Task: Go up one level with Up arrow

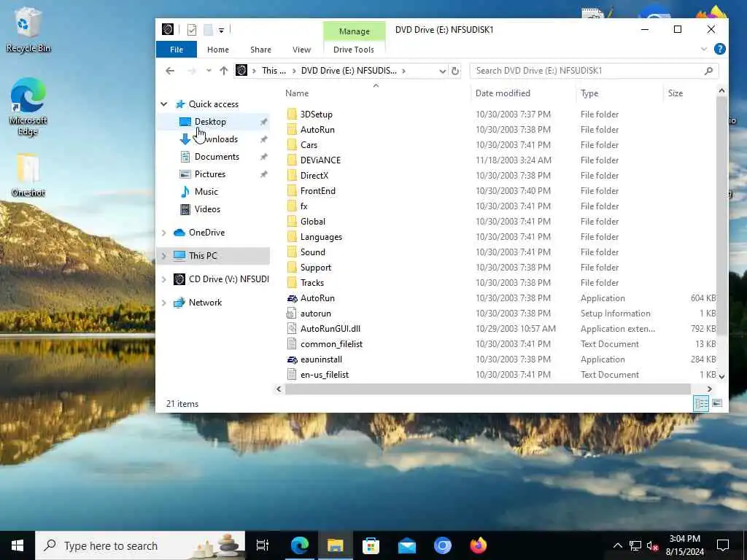Action: pyautogui.click(x=224, y=71)
